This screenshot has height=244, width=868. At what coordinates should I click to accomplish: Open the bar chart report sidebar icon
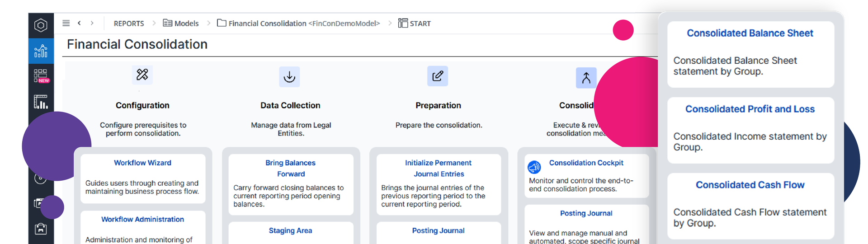(41, 102)
